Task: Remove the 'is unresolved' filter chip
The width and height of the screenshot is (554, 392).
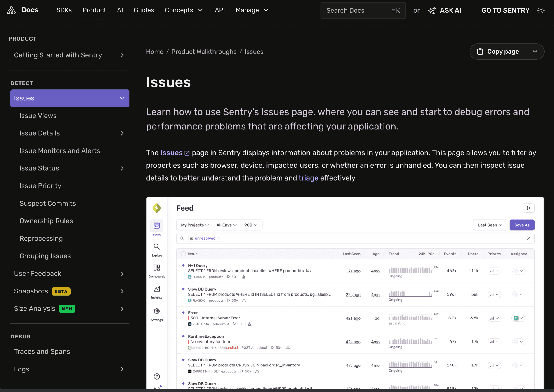Action: [219, 239]
